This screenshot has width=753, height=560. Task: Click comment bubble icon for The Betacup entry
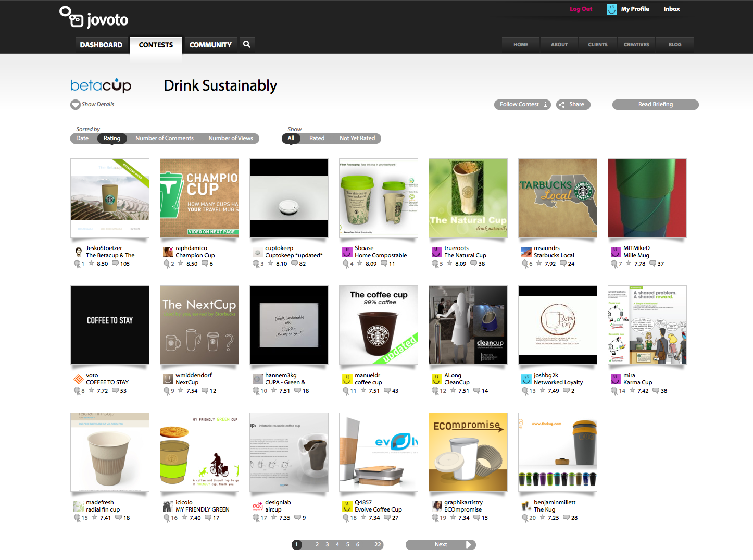tap(116, 264)
